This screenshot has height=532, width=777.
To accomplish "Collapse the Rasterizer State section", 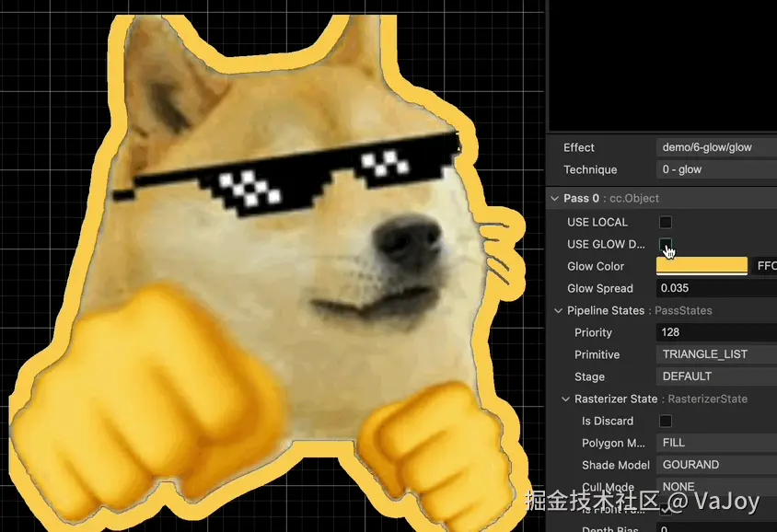I will point(566,399).
